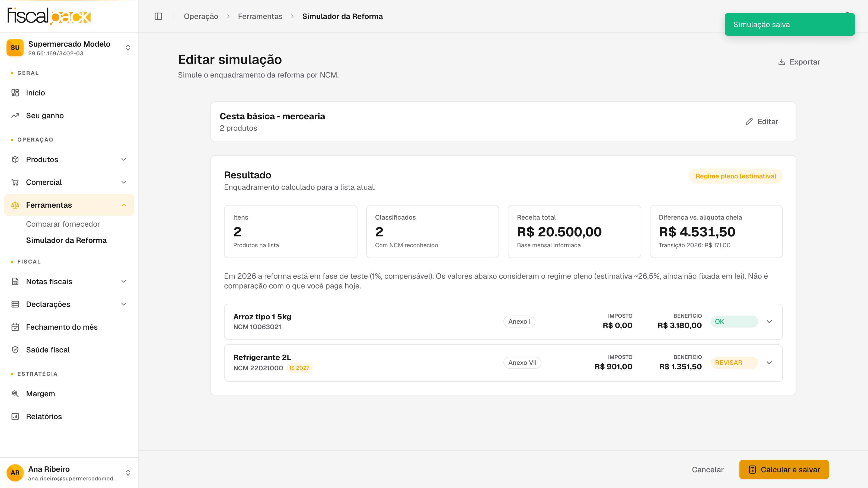Click the Receita total R$ 20.500,00 value

tap(559, 232)
